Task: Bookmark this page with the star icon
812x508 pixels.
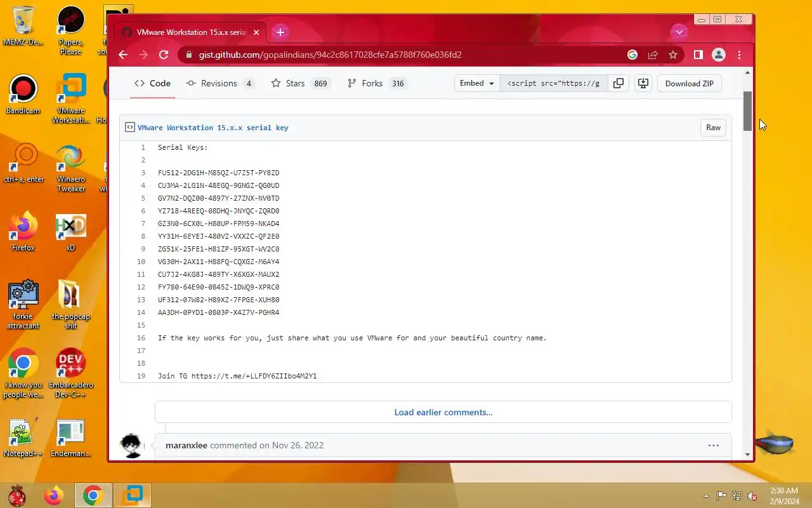Action: [673, 55]
